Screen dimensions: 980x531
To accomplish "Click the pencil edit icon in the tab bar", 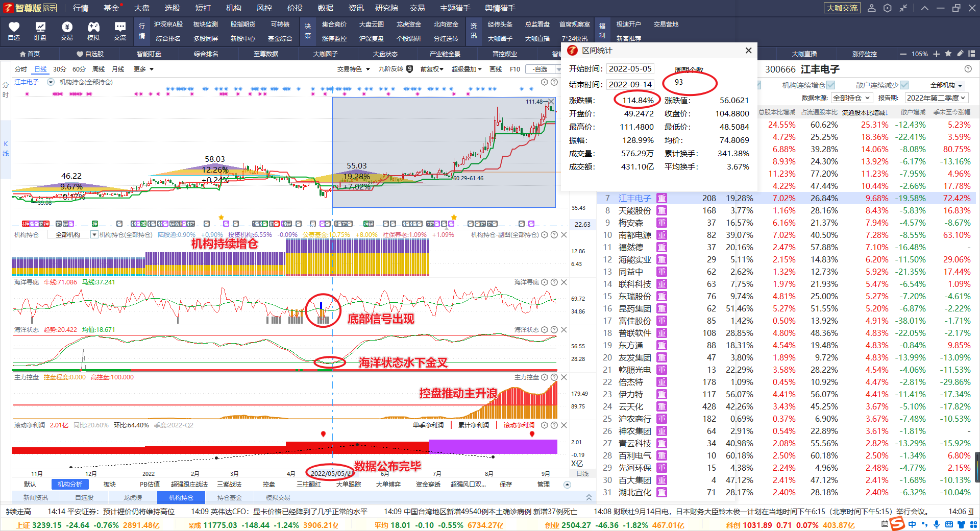I will (x=960, y=54).
